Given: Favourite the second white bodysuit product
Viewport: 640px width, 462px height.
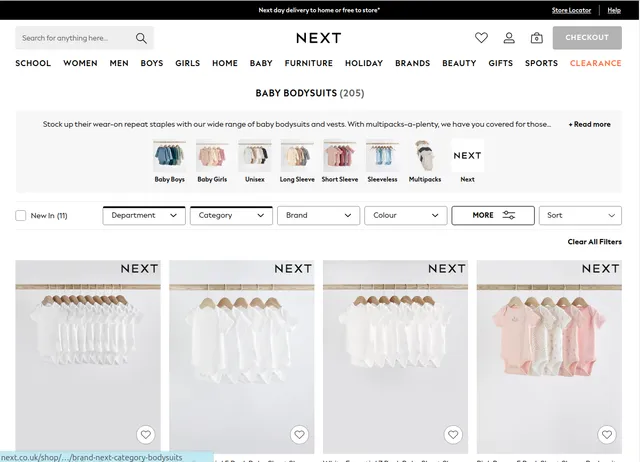Looking at the screenshot, I should click(299, 435).
